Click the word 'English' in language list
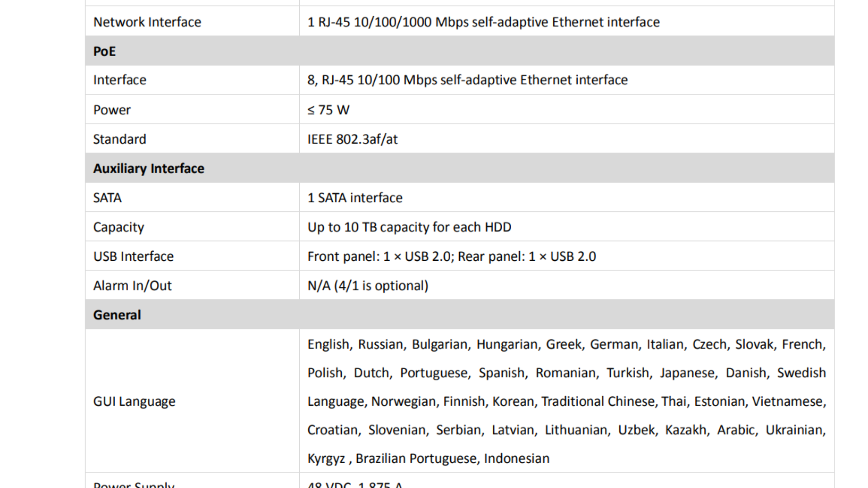The height and width of the screenshot is (488, 868). [329, 344]
